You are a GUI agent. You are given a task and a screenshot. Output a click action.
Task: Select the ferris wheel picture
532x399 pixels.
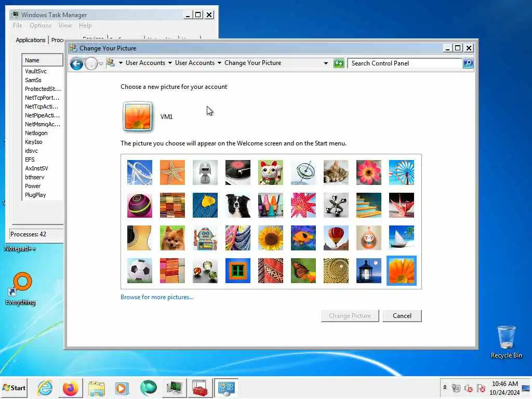(402, 172)
